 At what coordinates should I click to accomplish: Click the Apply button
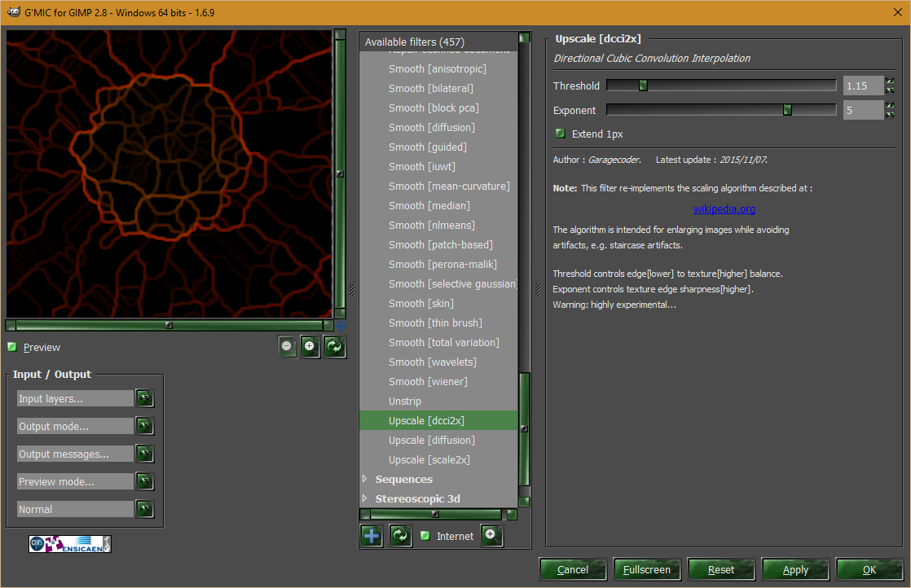(x=795, y=569)
